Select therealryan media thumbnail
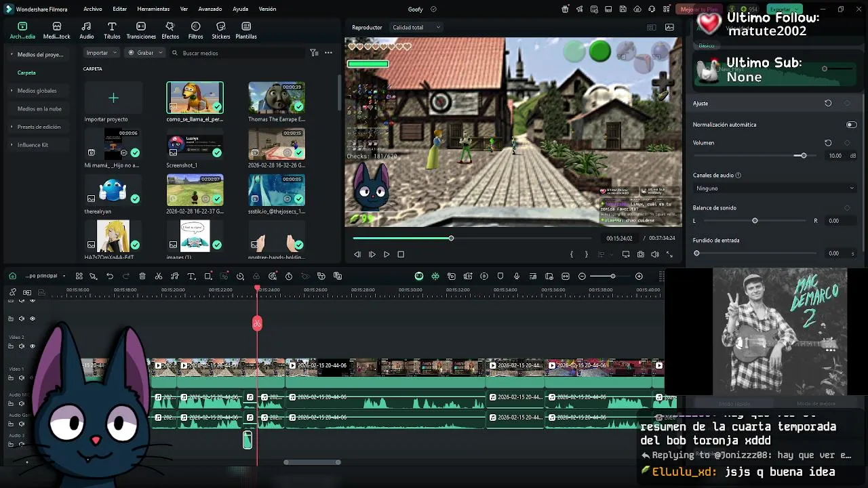 coord(113,190)
